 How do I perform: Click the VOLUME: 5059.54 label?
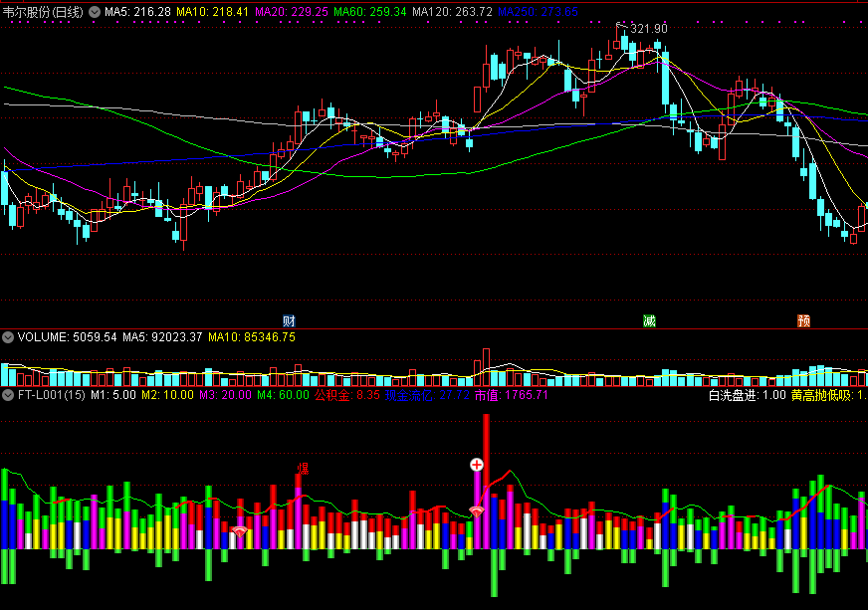tap(67, 337)
